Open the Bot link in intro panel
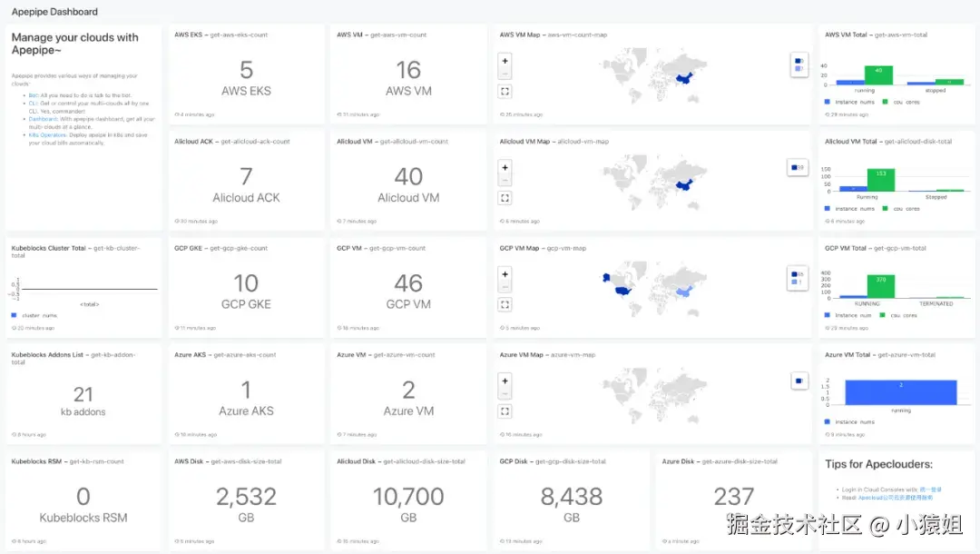980x554 pixels. (34, 95)
